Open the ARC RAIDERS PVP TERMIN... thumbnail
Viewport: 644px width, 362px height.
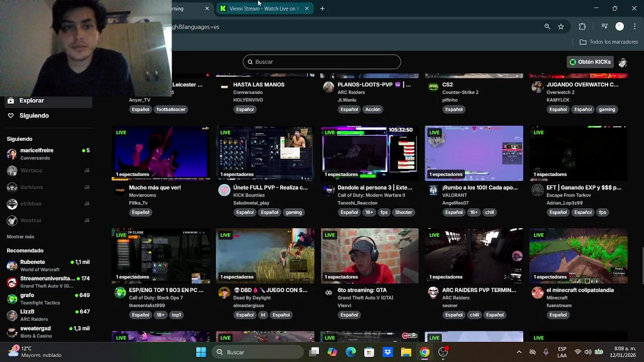pos(474,256)
